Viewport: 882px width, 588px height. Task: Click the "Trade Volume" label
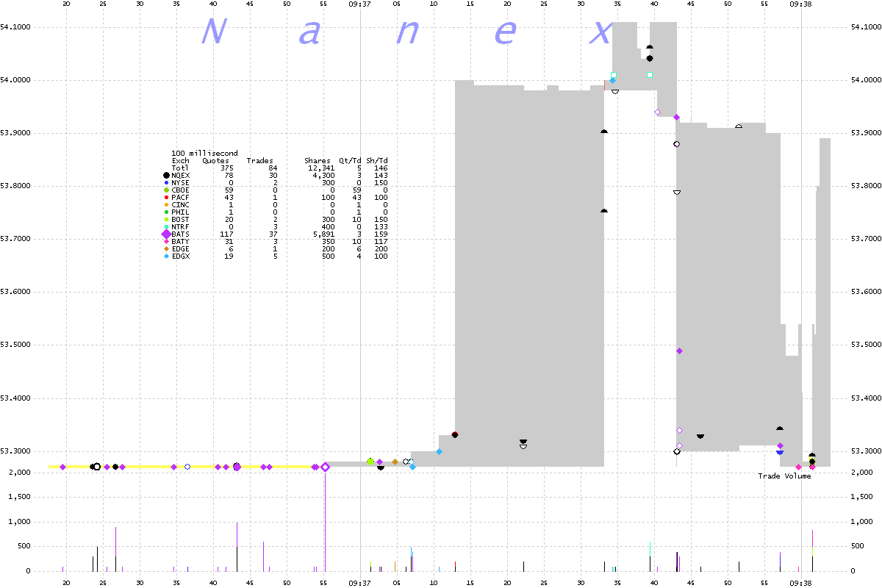pyautogui.click(x=784, y=476)
